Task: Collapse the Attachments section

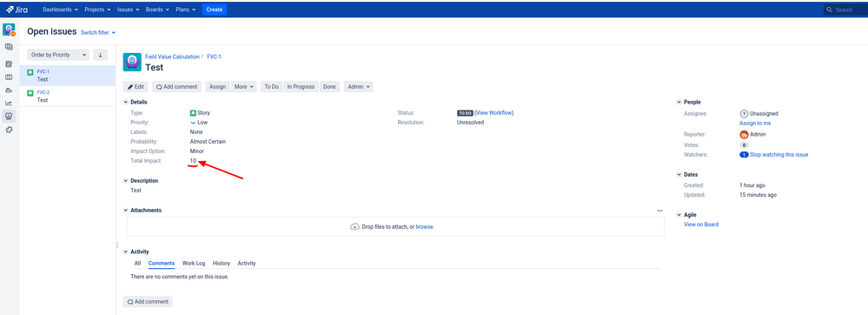Action: pos(126,211)
